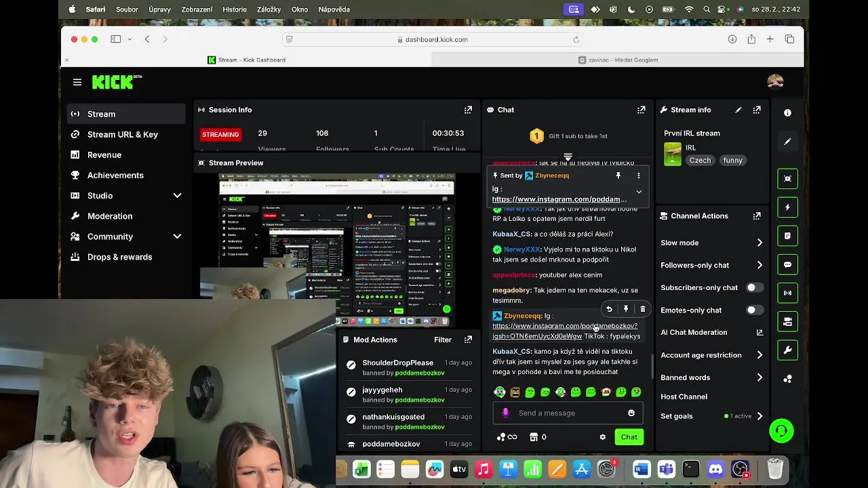The width and height of the screenshot is (868, 488).
Task: Delete Zbyneceqq's chat message with trash icon
Action: coord(643,309)
